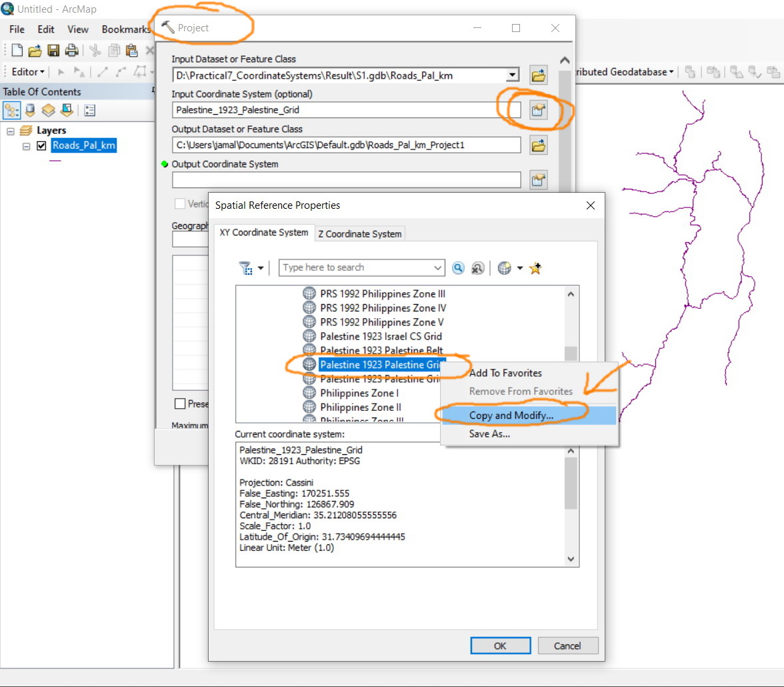Click the magnifier search icon beside the search box
The width and height of the screenshot is (784, 687).
coord(458,268)
